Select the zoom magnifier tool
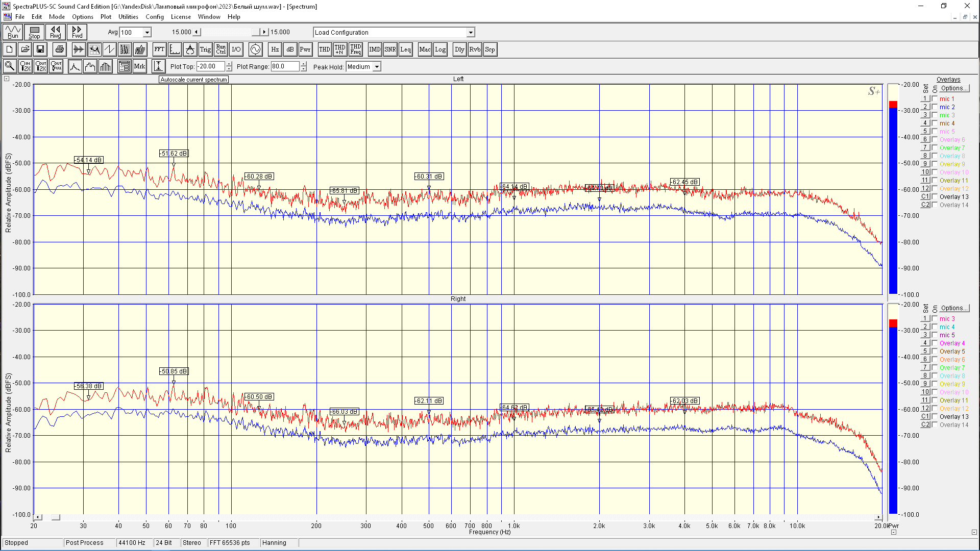This screenshot has width=980, height=551. point(9,66)
